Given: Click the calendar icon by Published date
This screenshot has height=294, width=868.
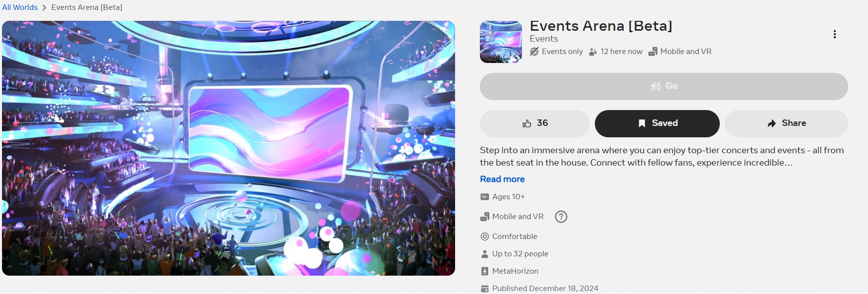Looking at the screenshot, I should click(x=485, y=289).
